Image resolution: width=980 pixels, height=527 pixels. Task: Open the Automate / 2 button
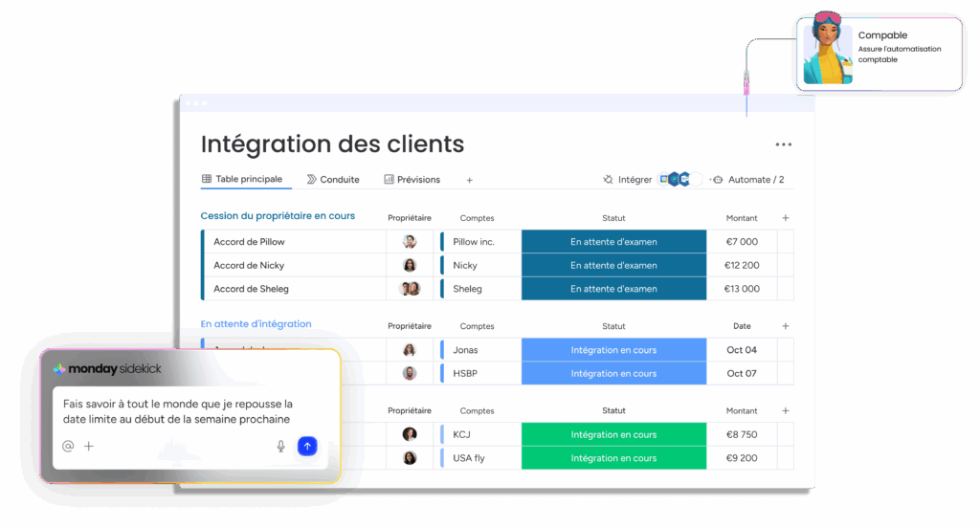pyautogui.click(x=748, y=179)
